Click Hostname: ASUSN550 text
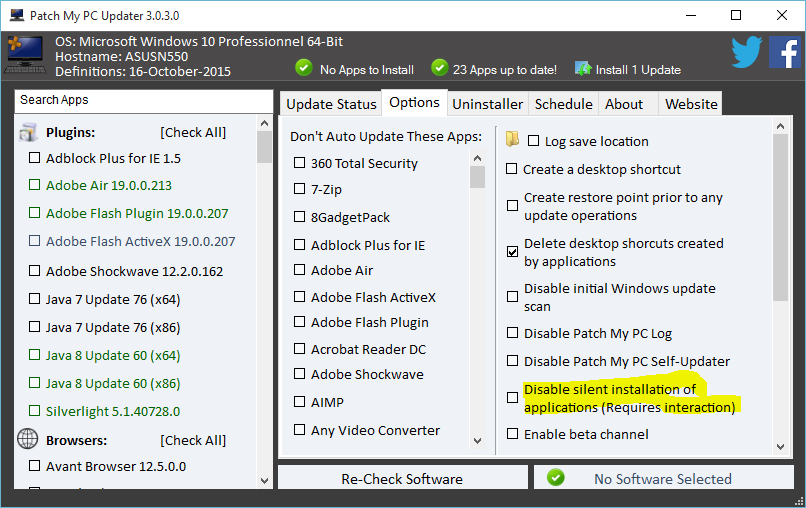Viewport: 806px width, 508px height. pos(121,57)
